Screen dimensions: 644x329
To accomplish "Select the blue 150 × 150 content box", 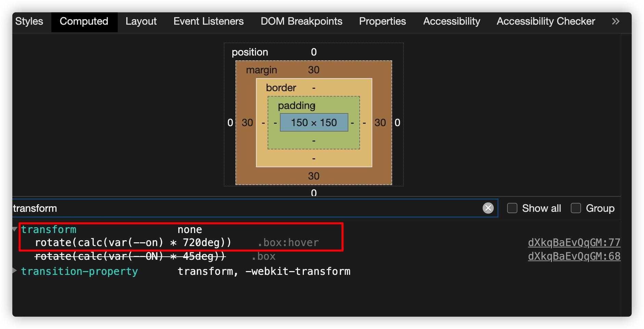I will (314, 122).
